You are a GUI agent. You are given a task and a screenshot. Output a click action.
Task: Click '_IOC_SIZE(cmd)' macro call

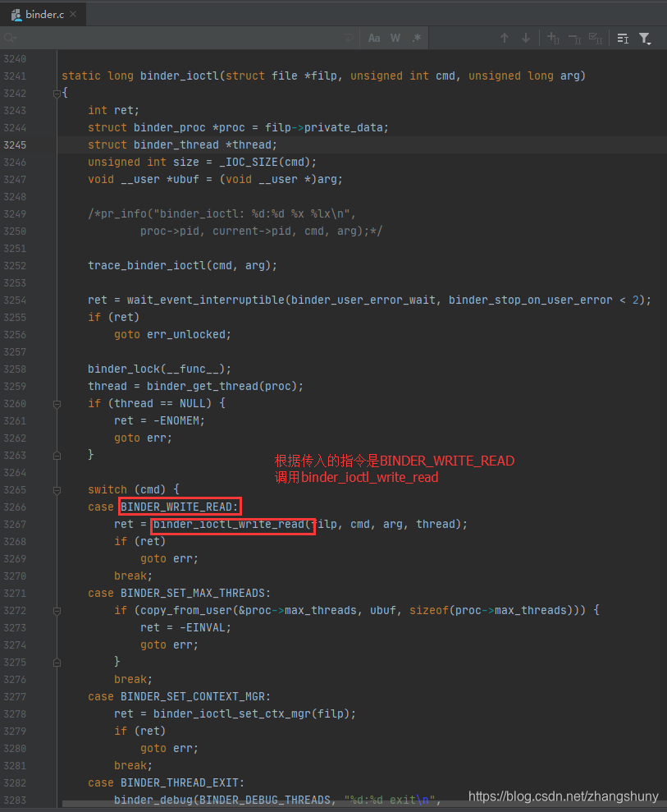point(264,162)
